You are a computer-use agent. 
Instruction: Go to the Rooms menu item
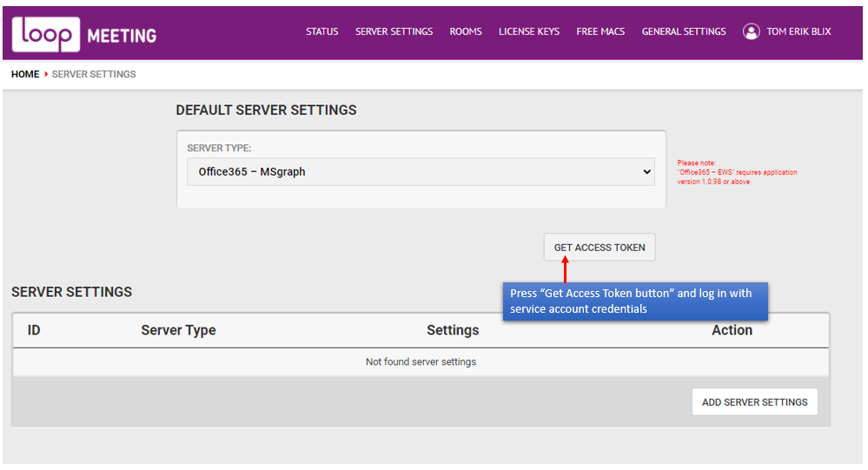tap(466, 32)
